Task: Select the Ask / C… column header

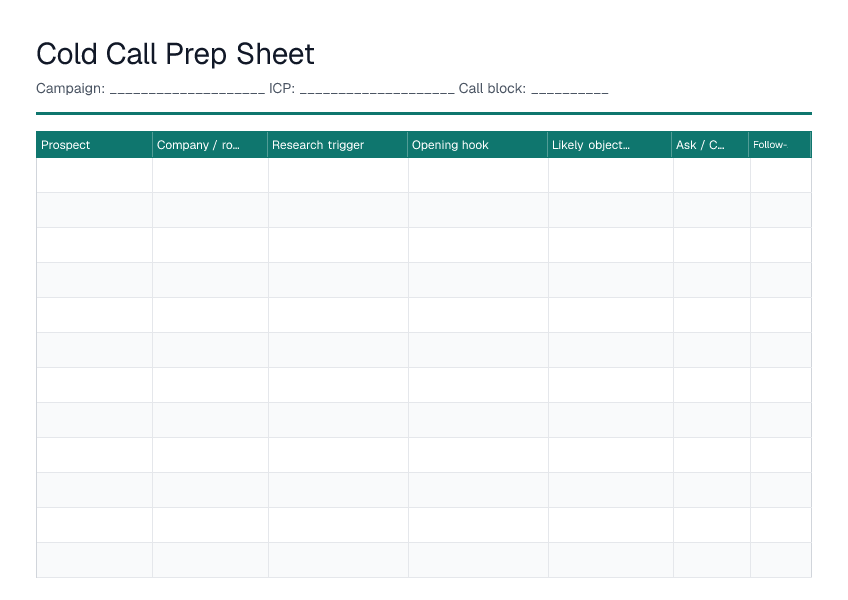Action: pyautogui.click(x=710, y=145)
